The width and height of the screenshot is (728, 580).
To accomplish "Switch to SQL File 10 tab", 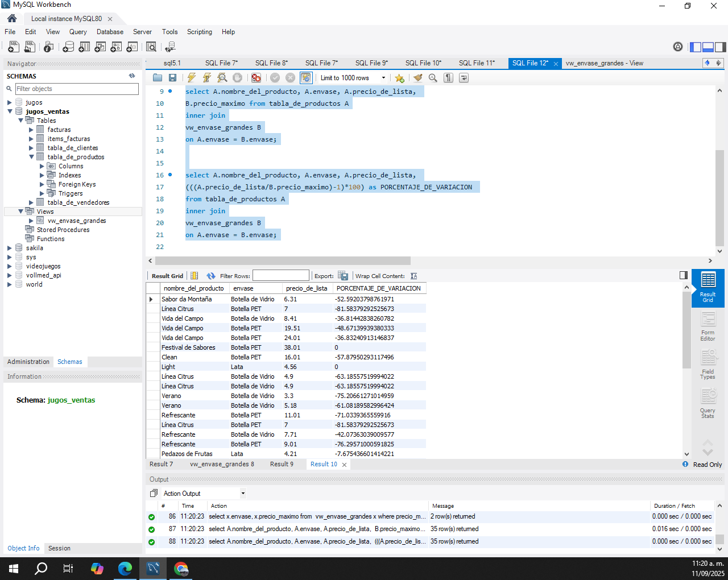I will coord(423,63).
